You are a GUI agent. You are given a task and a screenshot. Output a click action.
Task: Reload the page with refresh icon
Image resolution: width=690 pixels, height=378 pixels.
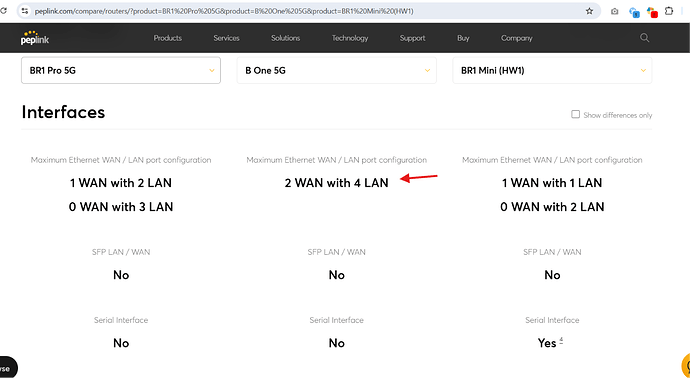tap(4, 11)
